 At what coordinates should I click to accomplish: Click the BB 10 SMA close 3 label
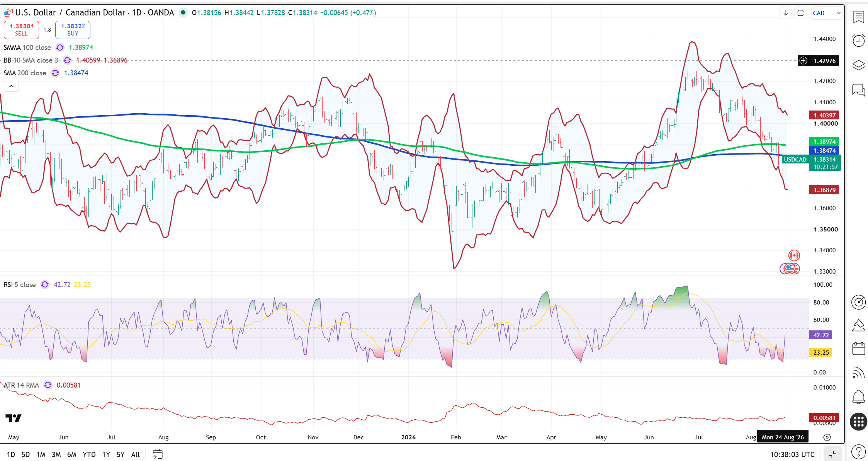point(31,60)
